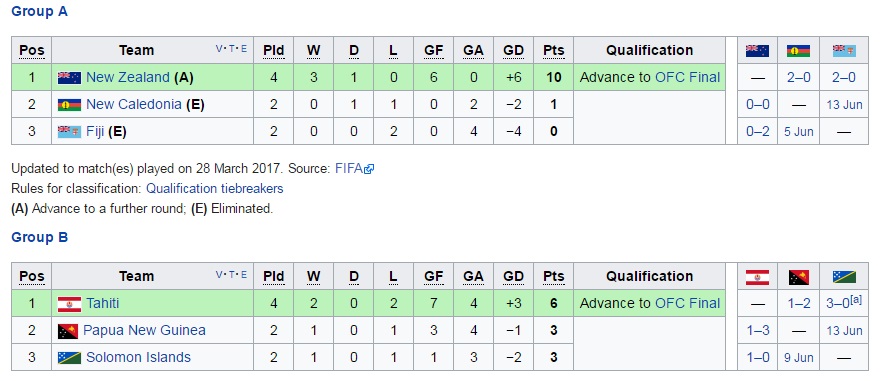Open Papua New Guinea team link
Viewport: 883px width, 381px height.
click(144, 330)
